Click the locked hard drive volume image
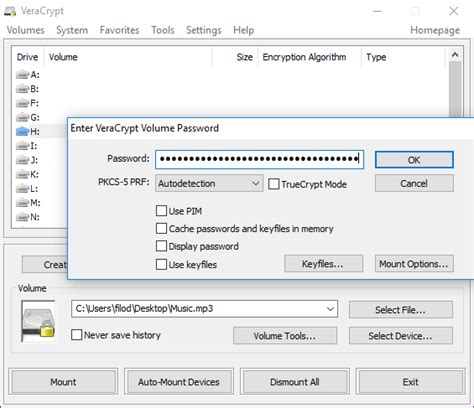Viewport: 474px width, 408px height. pos(38,321)
